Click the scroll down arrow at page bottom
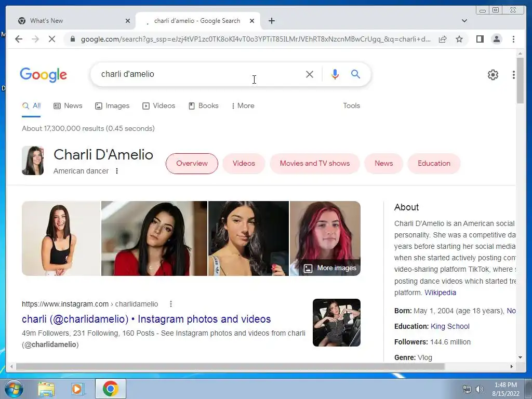Viewport: 532px width, 399px height. point(520,357)
